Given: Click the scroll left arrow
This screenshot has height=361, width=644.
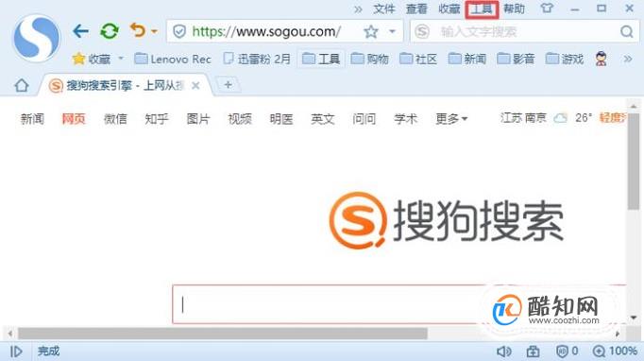Looking at the screenshot, I should 9,334.
